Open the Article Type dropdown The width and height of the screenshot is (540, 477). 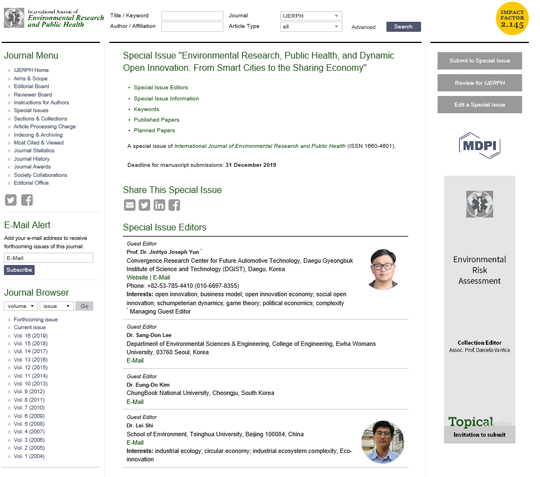coord(311,27)
